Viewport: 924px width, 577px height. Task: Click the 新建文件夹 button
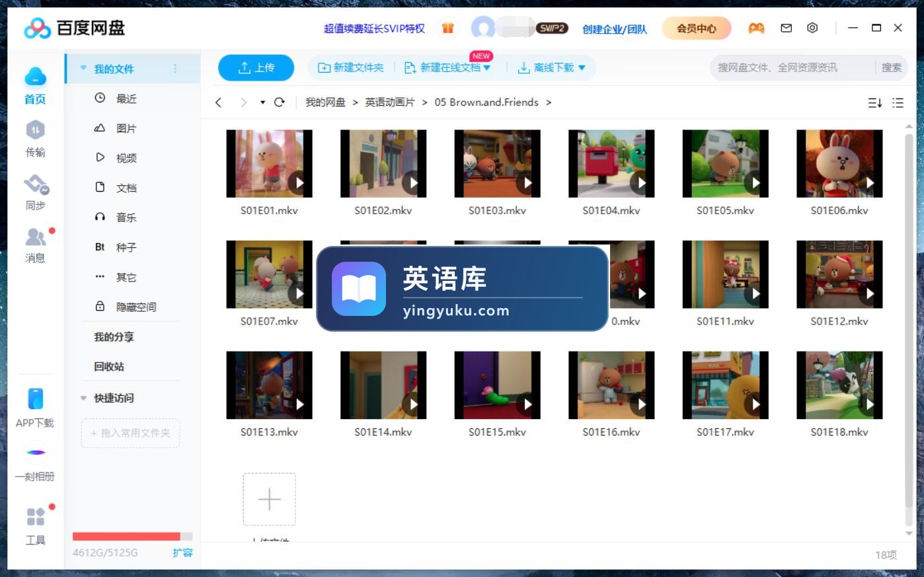(x=351, y=67)
